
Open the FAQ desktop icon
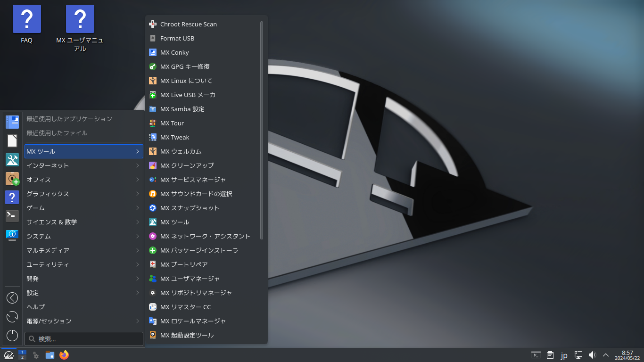(x=27, y=25)
